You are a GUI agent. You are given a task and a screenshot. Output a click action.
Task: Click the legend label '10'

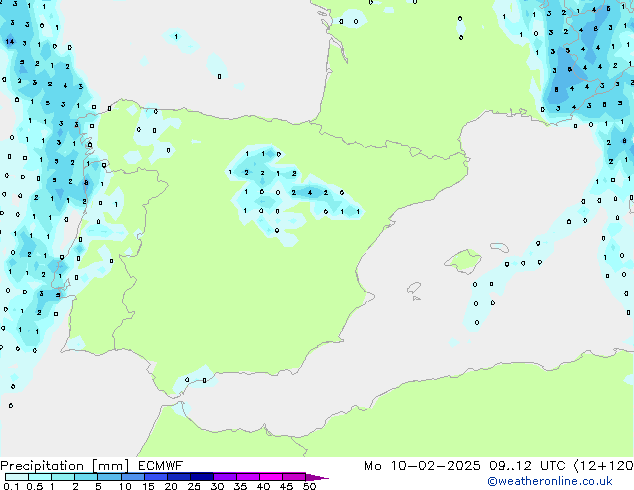click(125, 486)
